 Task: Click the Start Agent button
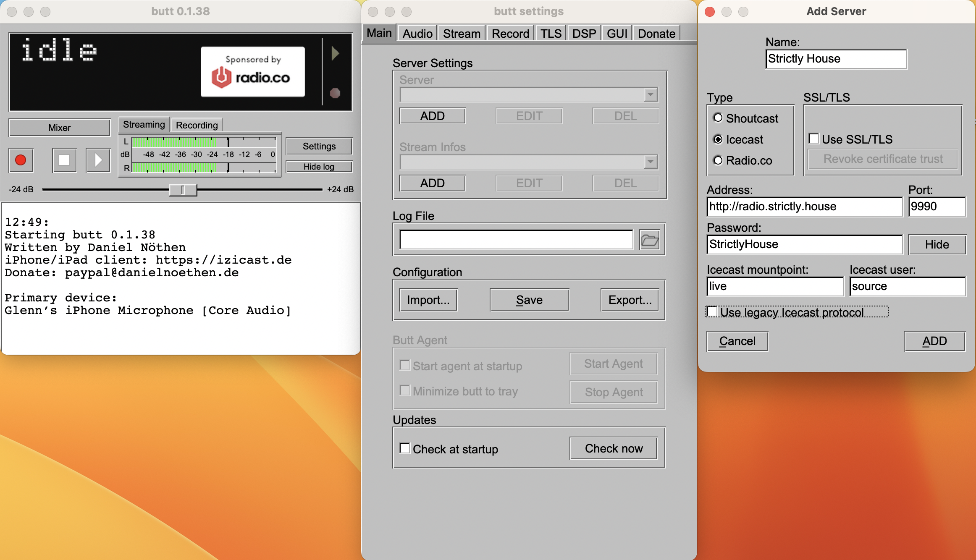(x=614, y=364)
